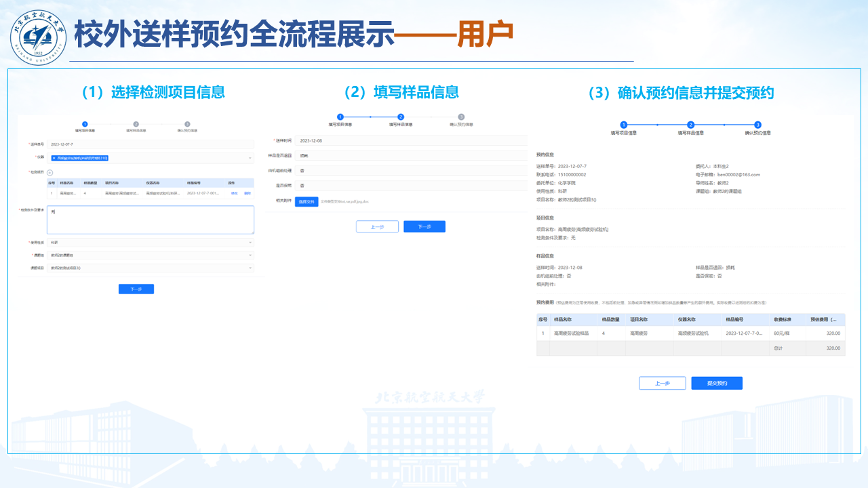Open the 课题项目 dropdown
Image resolution: width=868 pixels, height=488 pixels.
pos(149,268)
